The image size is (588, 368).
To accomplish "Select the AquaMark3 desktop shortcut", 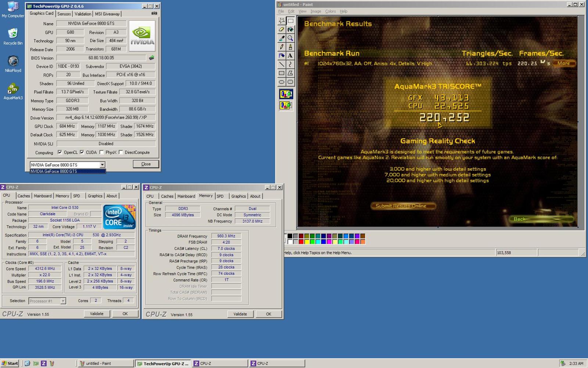I will pyautogui.click(x=13, y=91).
